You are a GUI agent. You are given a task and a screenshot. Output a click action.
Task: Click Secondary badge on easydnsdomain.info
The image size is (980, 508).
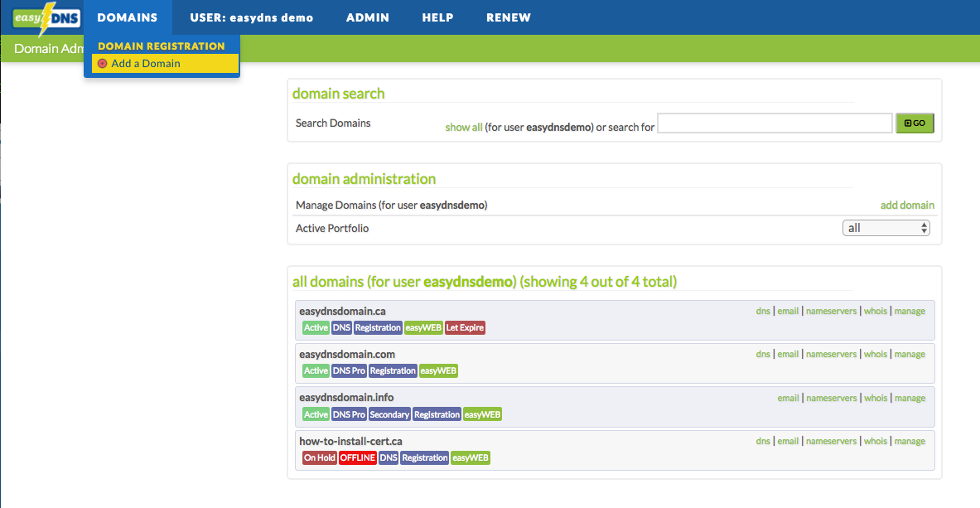[389, 414]
